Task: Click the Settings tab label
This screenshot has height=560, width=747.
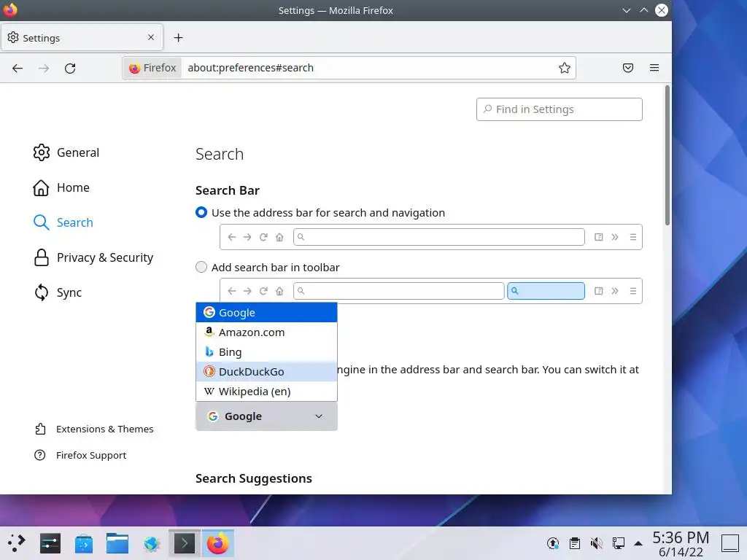Action: click(x=42, y=38)
